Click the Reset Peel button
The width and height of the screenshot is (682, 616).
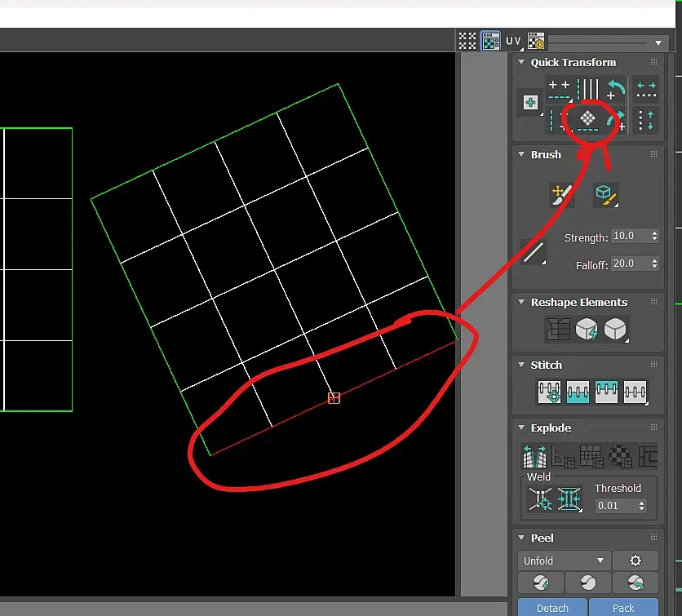pyautogui.click(x=635, y=582)
